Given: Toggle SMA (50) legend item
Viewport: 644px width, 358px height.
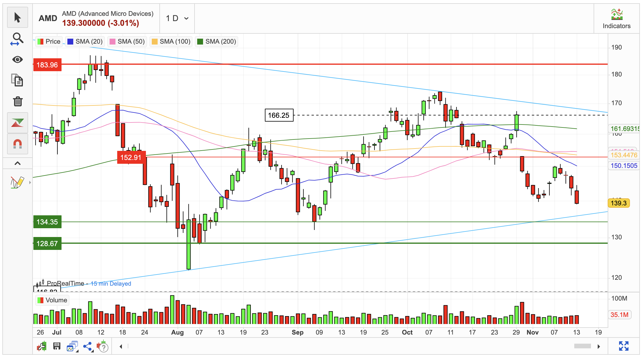Looking at the screenshot, I should [x=127, y=42].
